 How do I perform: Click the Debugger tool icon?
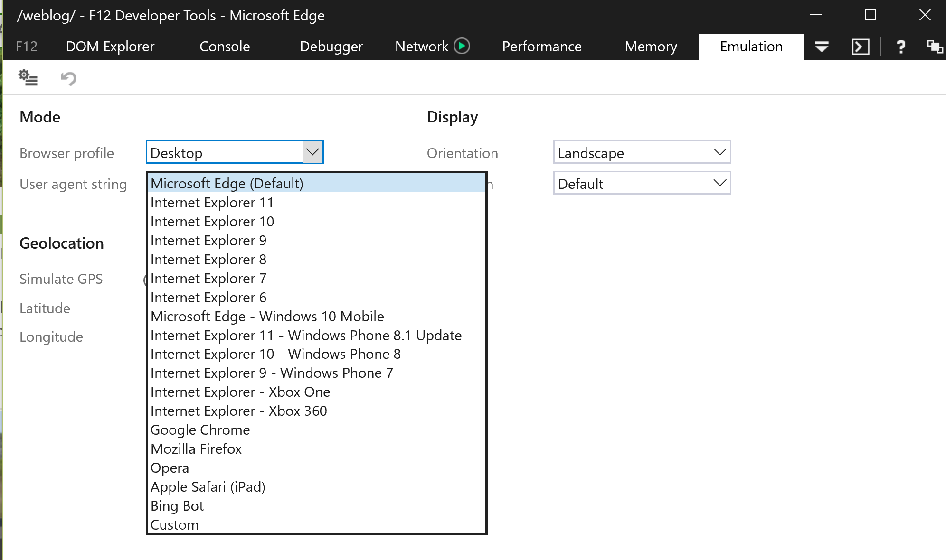pos(330,46)
